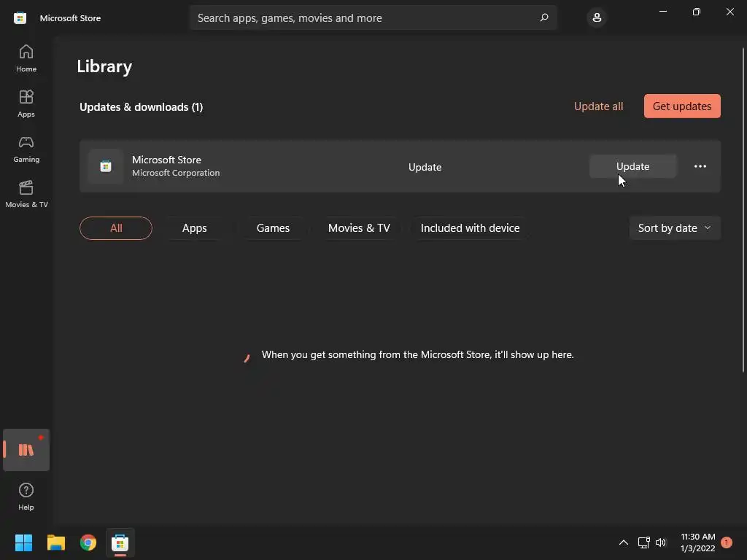Click into the search apps field
Screen dimensions: 747x560
373,17
